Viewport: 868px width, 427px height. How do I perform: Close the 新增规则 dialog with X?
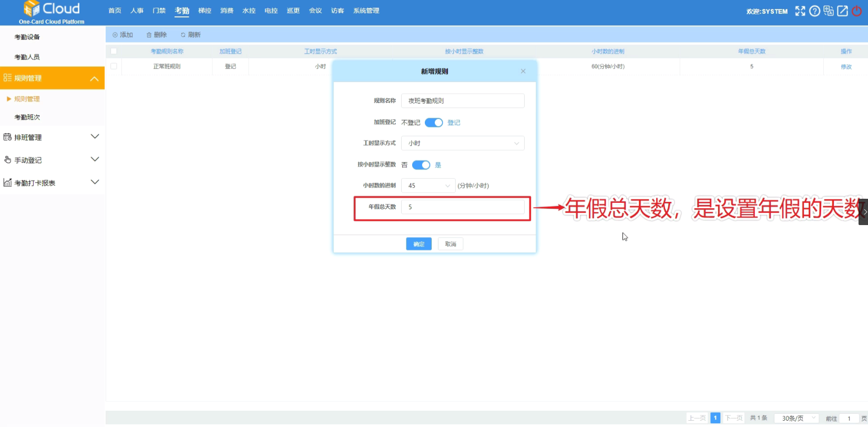(523, 72)
